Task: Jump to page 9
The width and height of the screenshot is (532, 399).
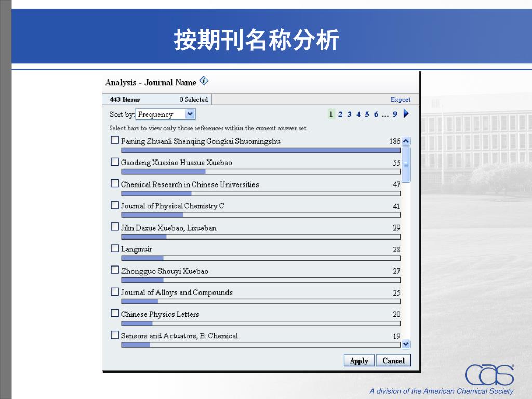Action: [395, 114]
